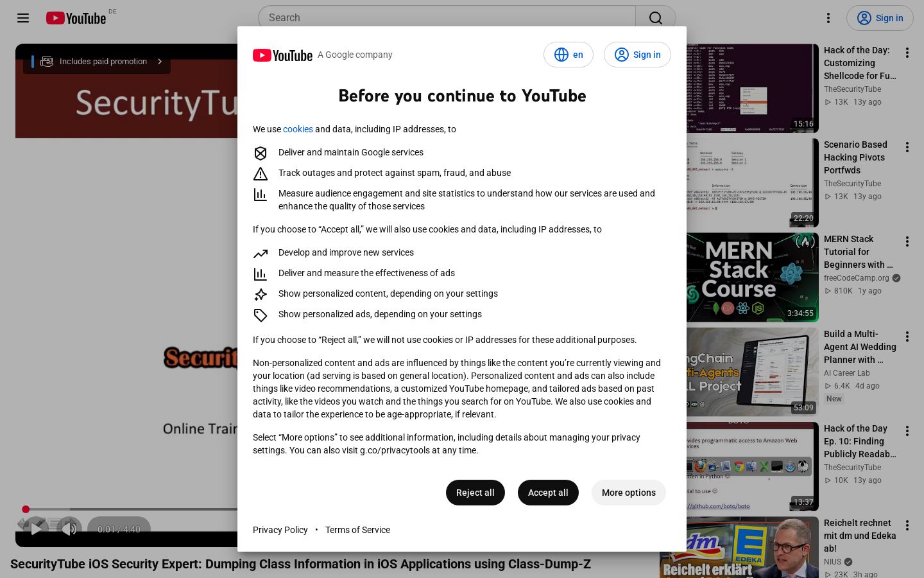
Task: Click the video time display 0:01 / 4:40
Action: tap(119, 529)
